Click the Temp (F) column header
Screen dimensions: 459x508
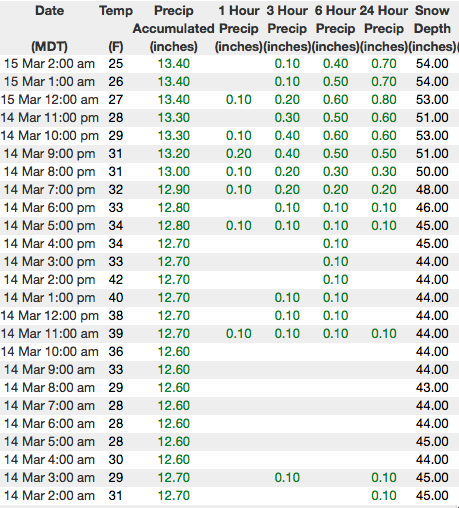coord(116,28)
